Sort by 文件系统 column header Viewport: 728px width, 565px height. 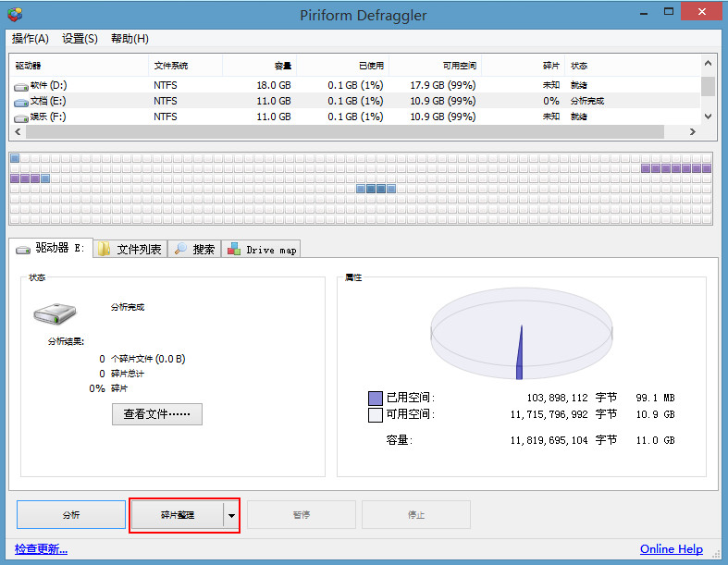185,66
